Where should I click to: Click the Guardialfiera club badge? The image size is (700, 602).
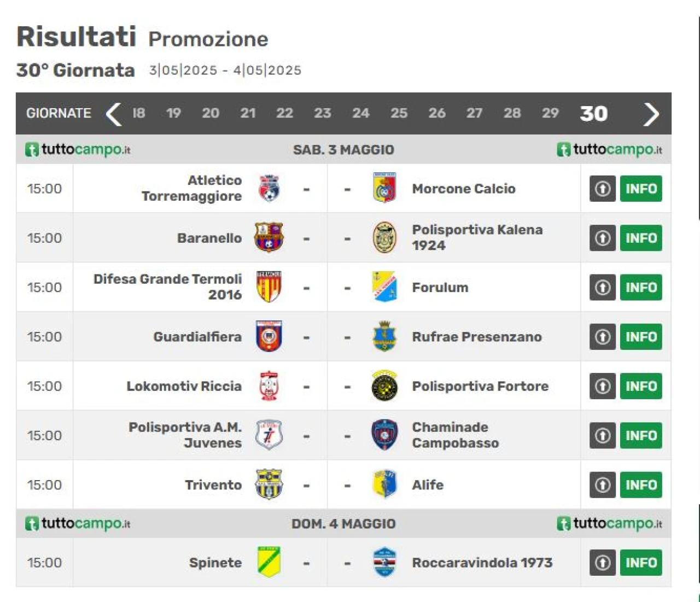[x=269, y=336]
